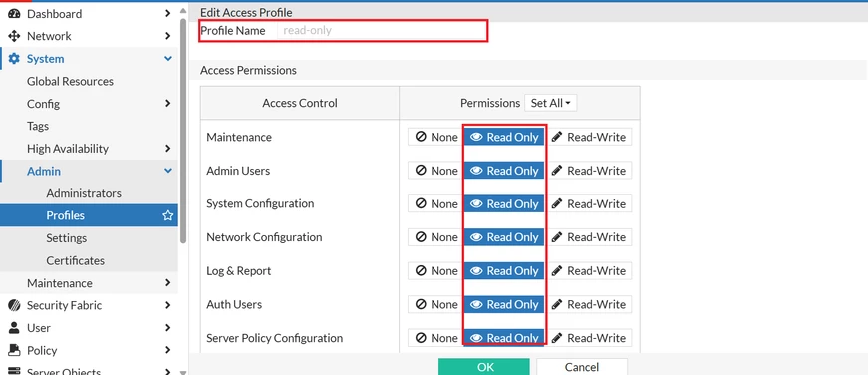Open the Set All permissions dropdown
Screen dimensions: 868x375
pos(551,103)
